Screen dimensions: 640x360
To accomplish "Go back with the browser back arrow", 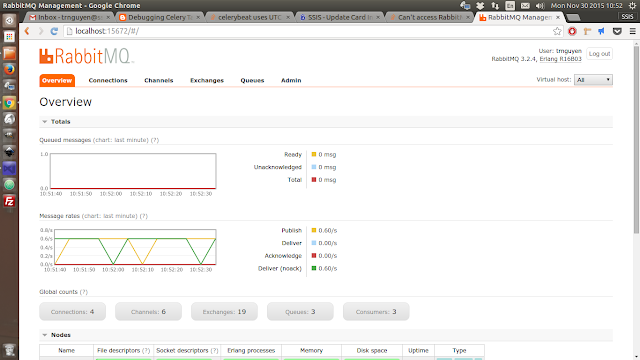I will 27,31.
